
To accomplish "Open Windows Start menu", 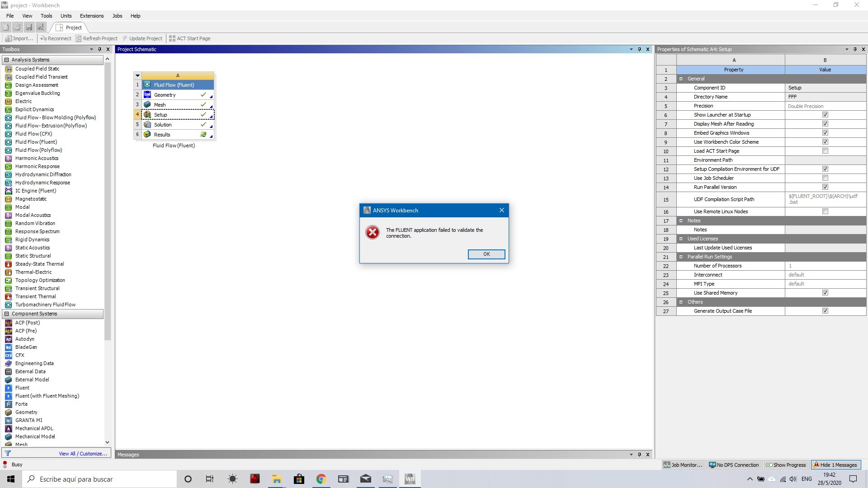I will click(11, 479).
